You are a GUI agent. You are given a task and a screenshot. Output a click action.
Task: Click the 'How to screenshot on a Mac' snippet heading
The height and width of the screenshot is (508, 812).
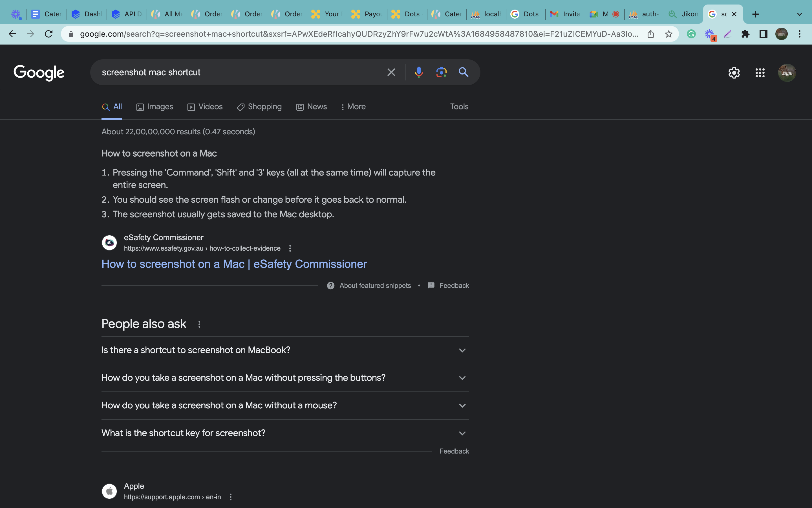(159, 154)
